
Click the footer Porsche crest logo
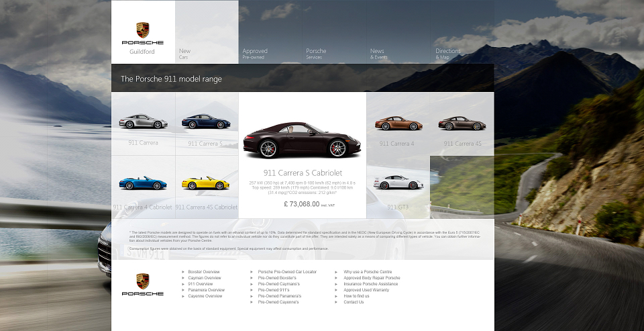[x=142, y=285]
